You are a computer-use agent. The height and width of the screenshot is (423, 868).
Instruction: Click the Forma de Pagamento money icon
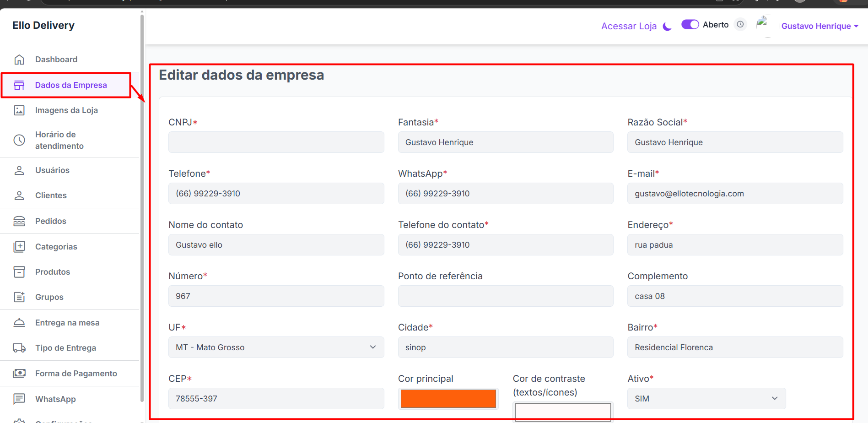point(19,374)
